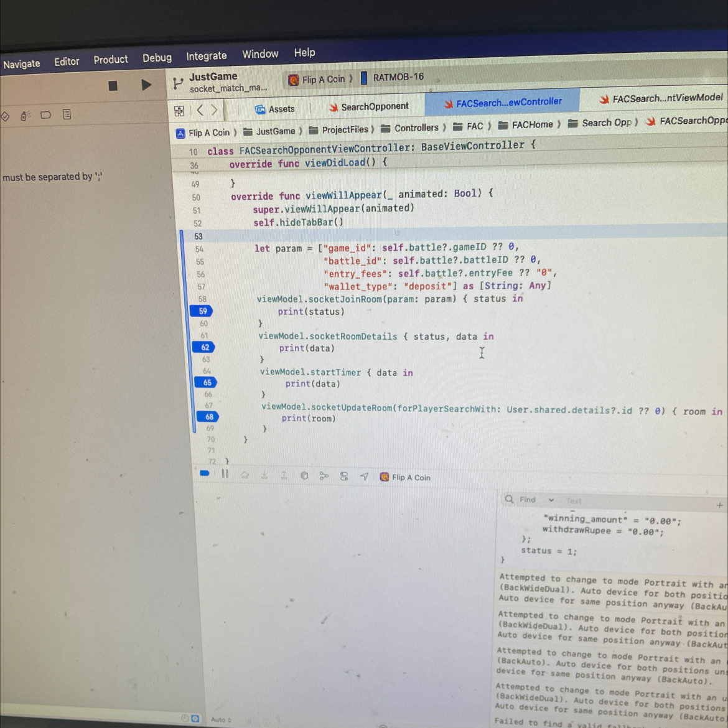Open the FACHome folder in the jump bar
The height and width of the screenshot is (728, 728).
point(526,124)
